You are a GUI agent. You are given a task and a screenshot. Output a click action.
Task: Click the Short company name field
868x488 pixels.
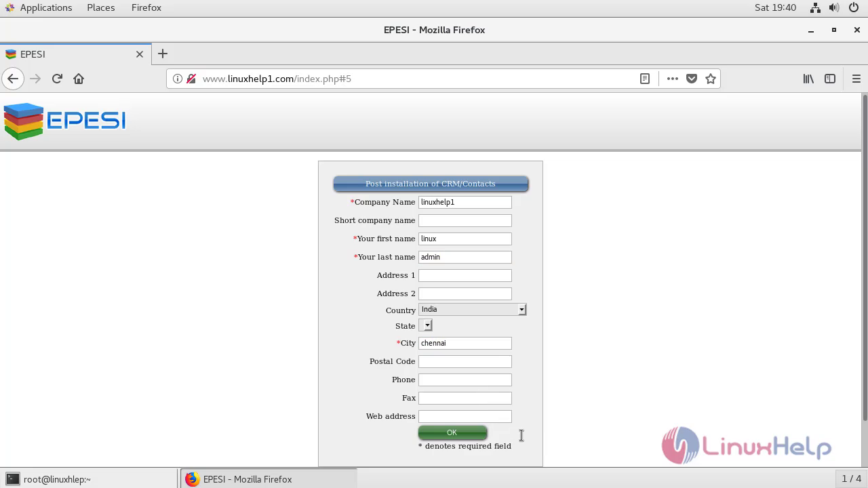pos(465,220)
